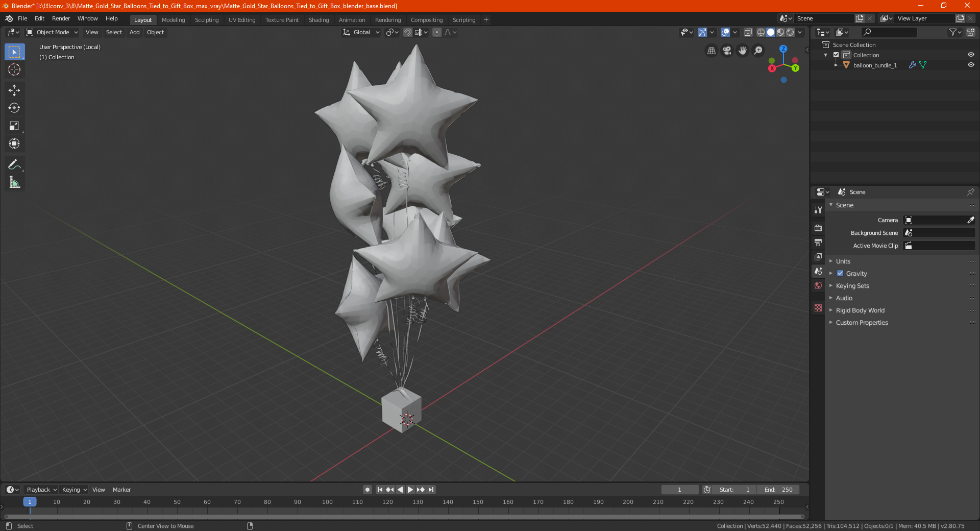Screen dimensions: 980x531
Task: Switch to the Scripting workspace tab
Action: pyautogui.click(x=463, y=20)
